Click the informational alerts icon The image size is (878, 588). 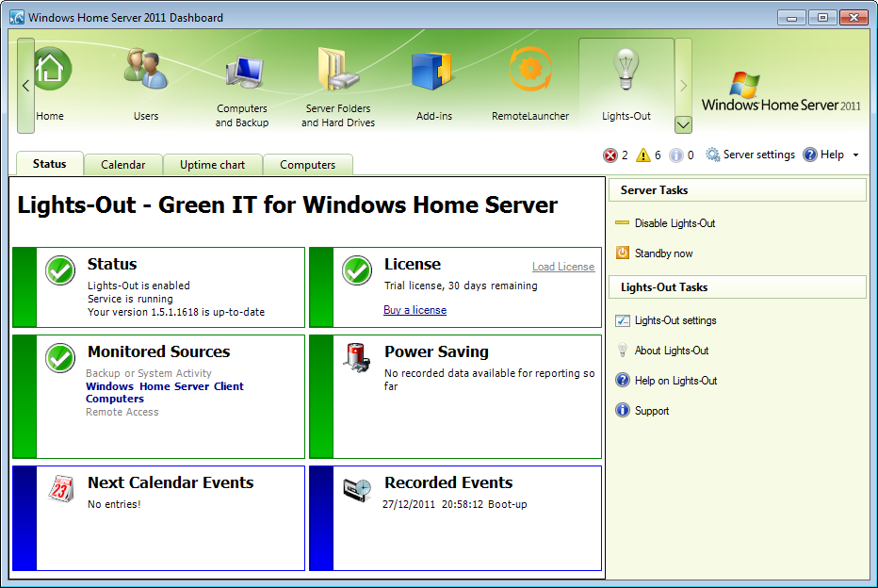(x=676, y=155)
